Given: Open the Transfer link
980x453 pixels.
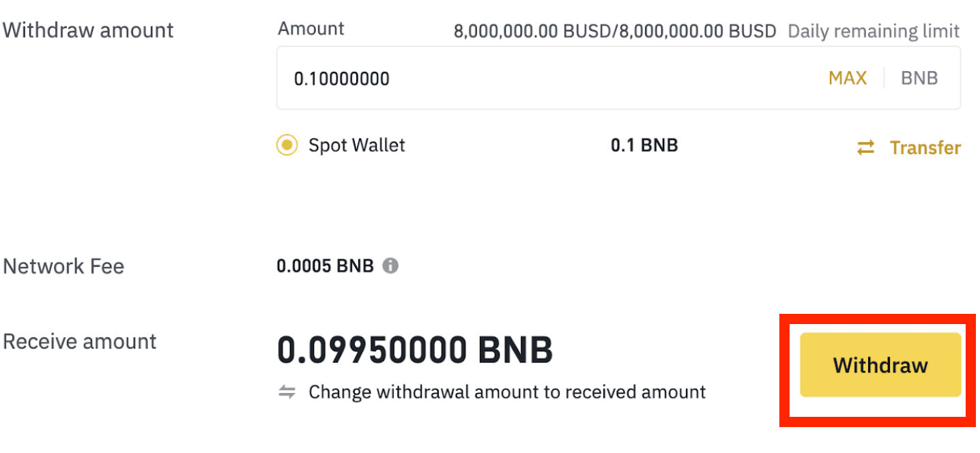Looking at the screenshot, I should [925, 147].
